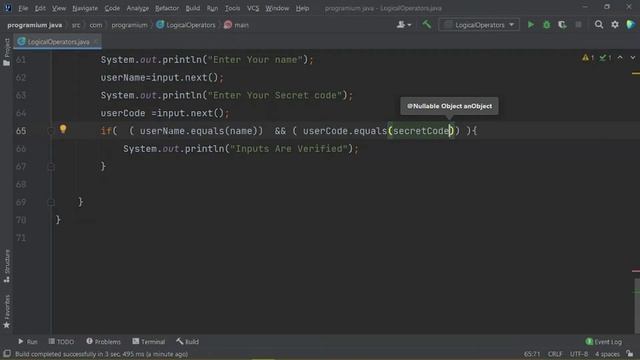
Task: Click the main method breadcrumb
Action: tap(236, 25)
